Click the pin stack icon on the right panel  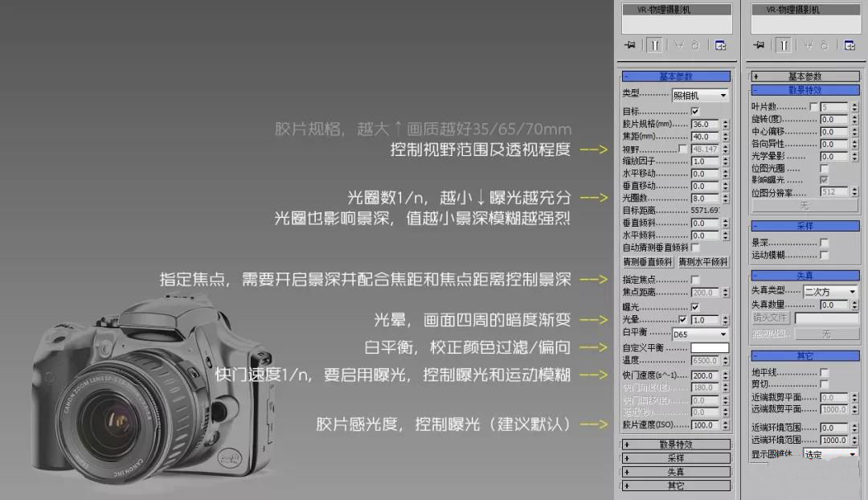pyautogui.click(x=758, y=45)
